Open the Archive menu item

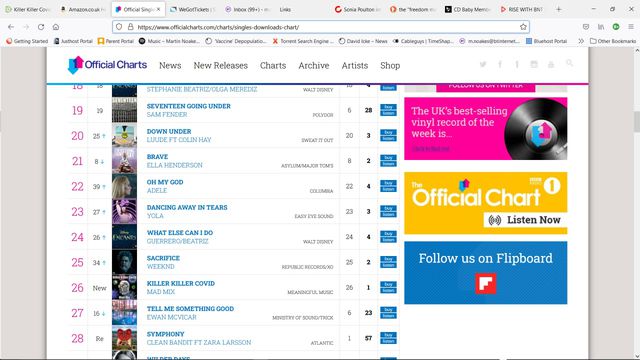313,65
